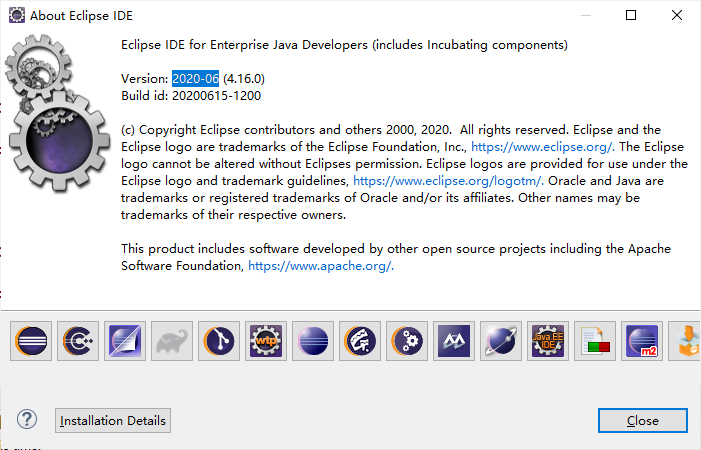Screen dimensions: 701x450
Task: Follow the eclipse.org/logotm/ link
Action: click(x=448, y=181)
